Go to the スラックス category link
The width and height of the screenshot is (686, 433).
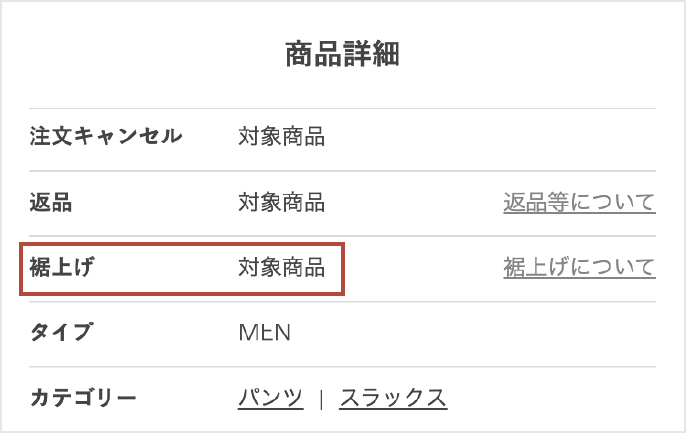tap(393, 398)
